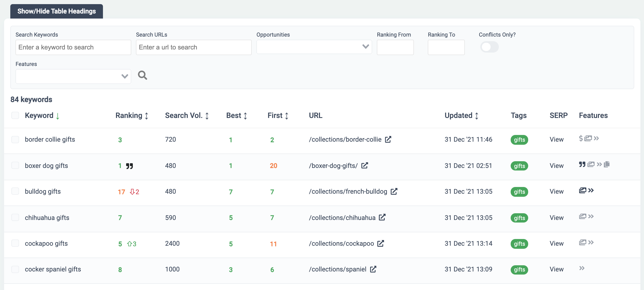
Task: Check the select-all keywords checkbox
Action: coord(15,115)
